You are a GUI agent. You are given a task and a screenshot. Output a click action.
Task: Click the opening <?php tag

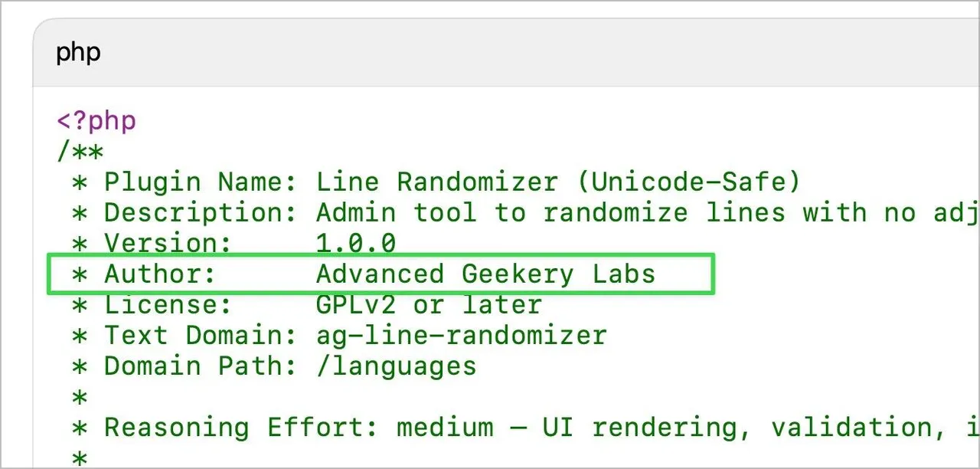point(96,121)
